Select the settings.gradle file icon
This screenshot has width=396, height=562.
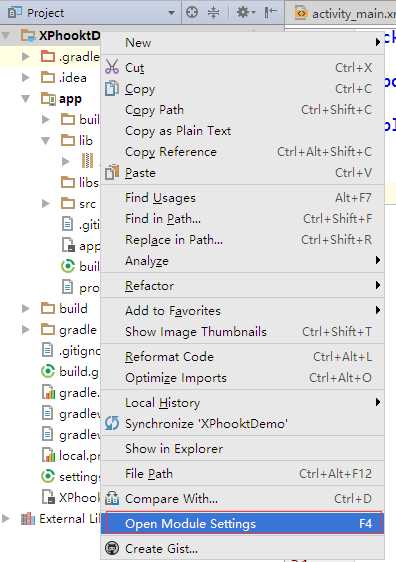pyautogui.click(x=48, y=476)
